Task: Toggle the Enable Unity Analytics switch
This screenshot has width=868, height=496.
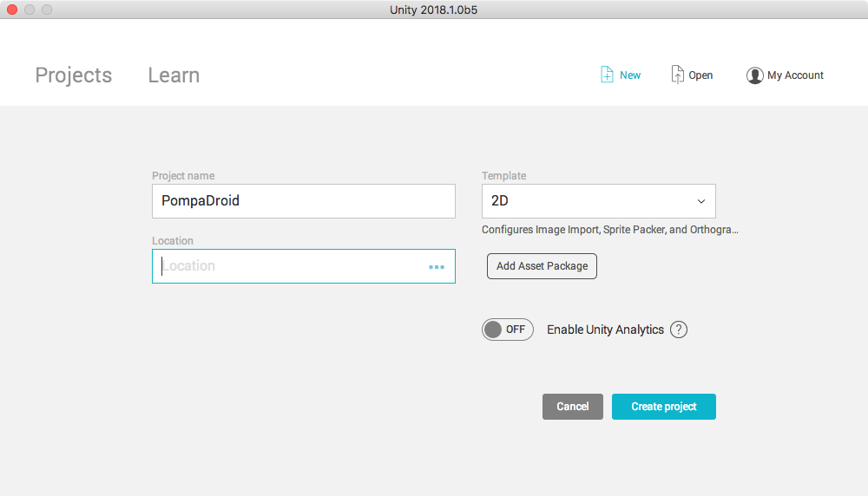Action: 507,330
